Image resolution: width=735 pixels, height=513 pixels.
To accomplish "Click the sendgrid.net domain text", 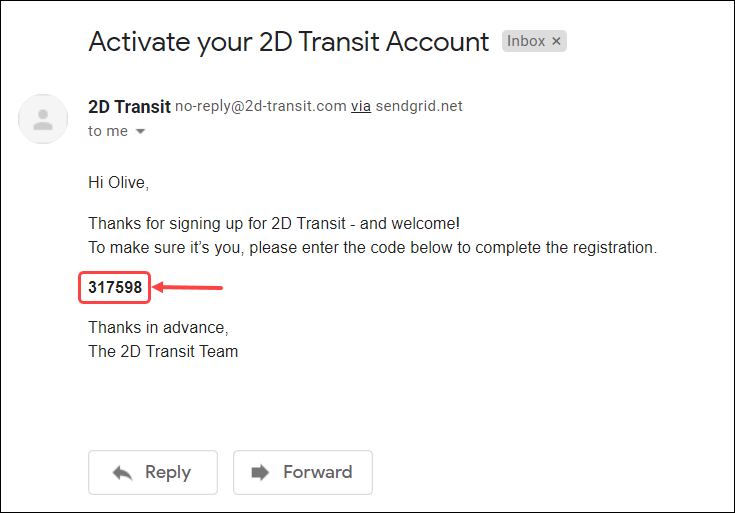I will (x=419, y=106).
